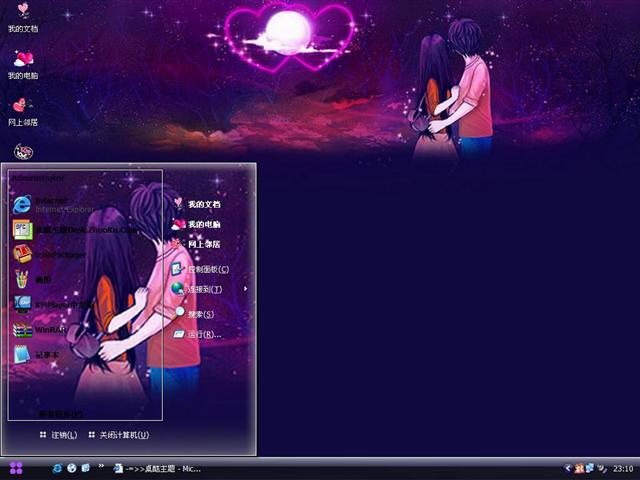
Task: Open 记事本 (Notepad) in the Start menu
Action: (x=36, y=355)
